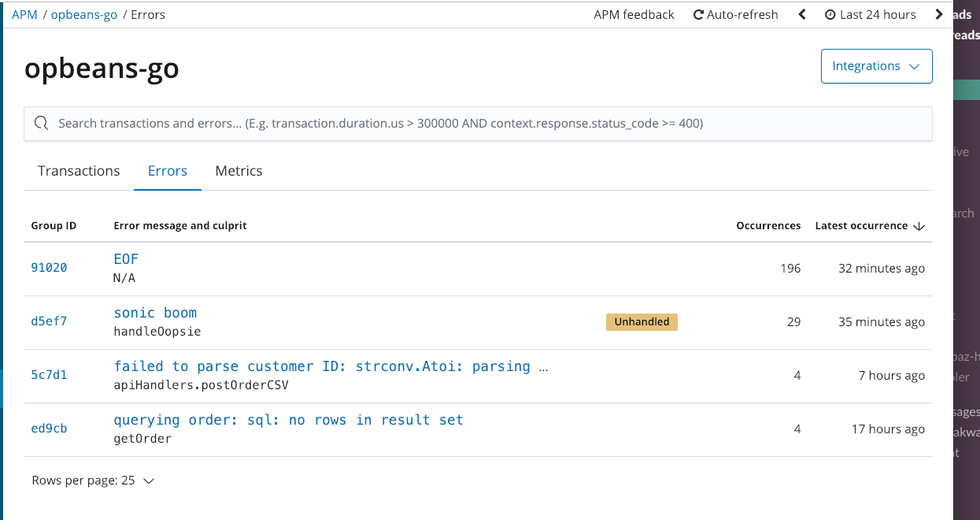
Task: Focus the transactions and errors search field
Action: (479, 124)
